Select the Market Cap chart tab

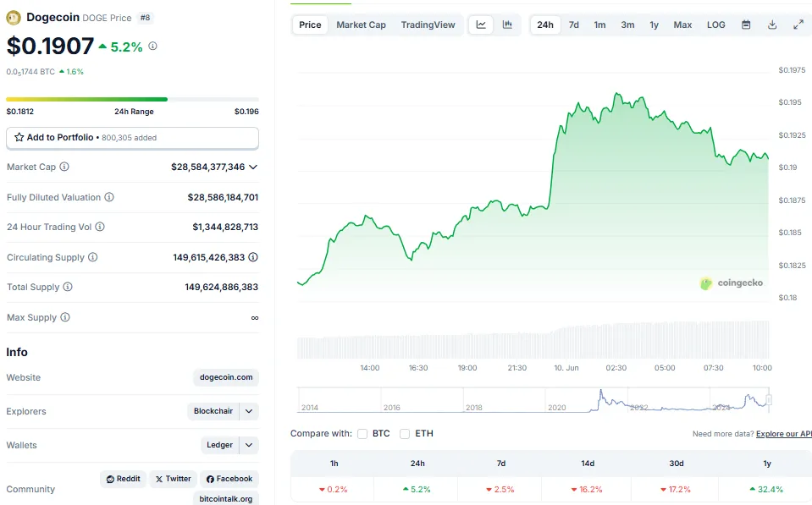coord(361,25)
